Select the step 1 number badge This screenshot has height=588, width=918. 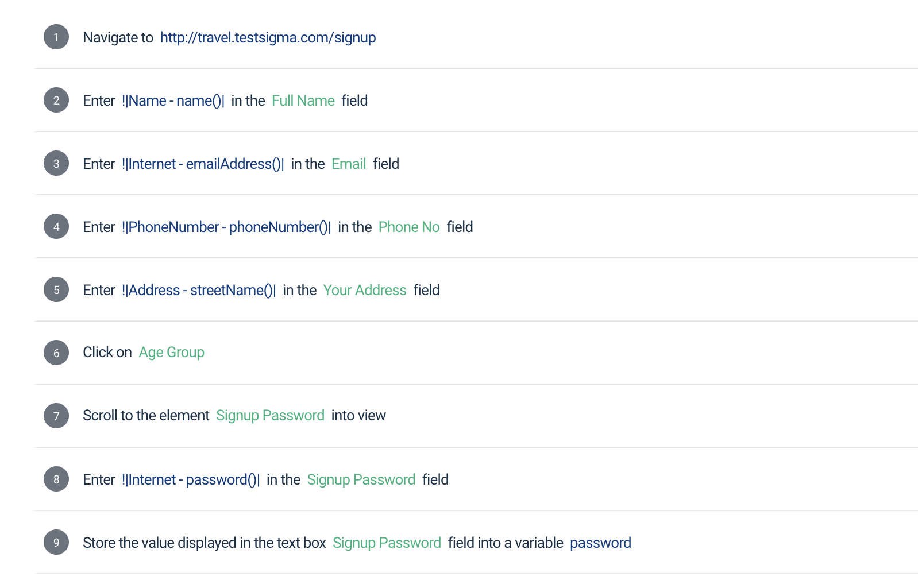[56, 37]
